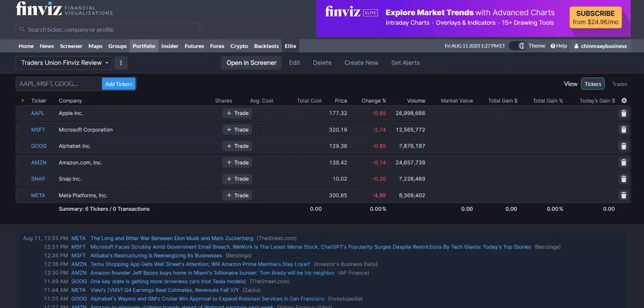Add a trade for Microsoft Corporation
The height and width of the screenshot is (308, 644).
237,130
